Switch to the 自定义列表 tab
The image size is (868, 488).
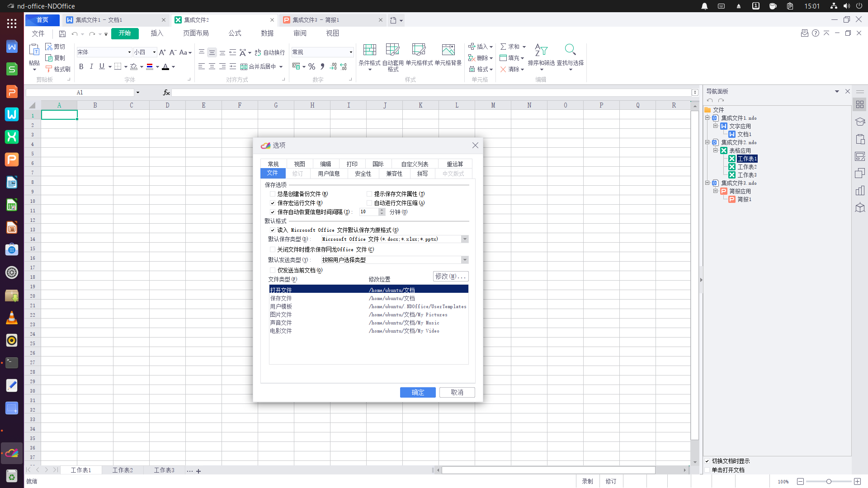415,164
